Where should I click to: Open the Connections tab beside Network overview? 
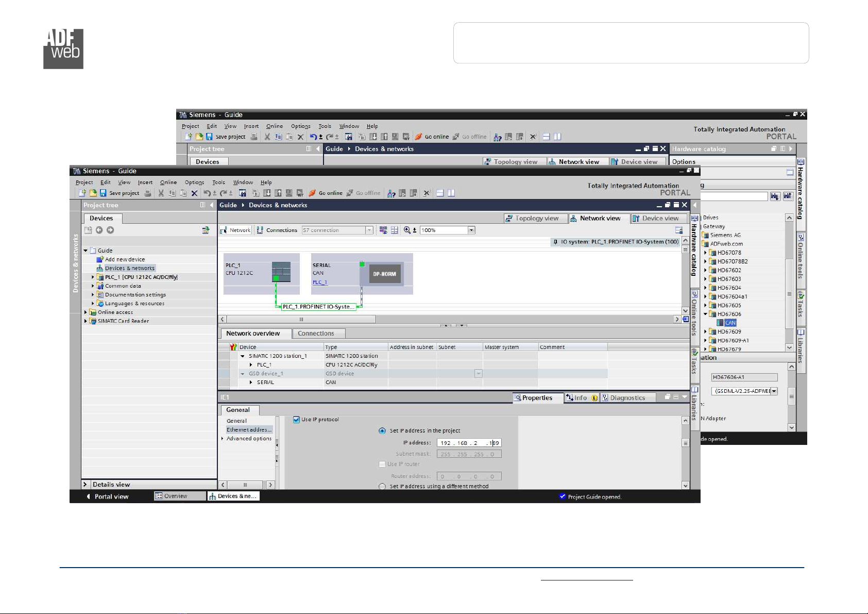click(319, 334)
